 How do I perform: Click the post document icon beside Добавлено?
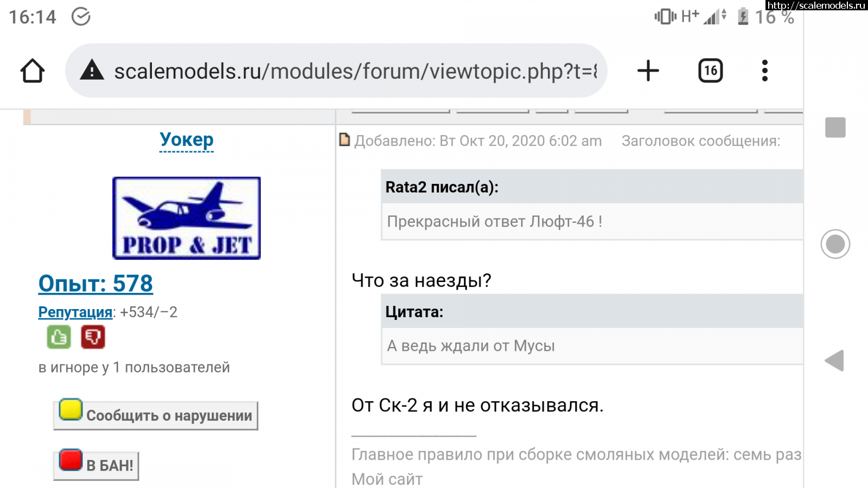[x=344, y=140]
